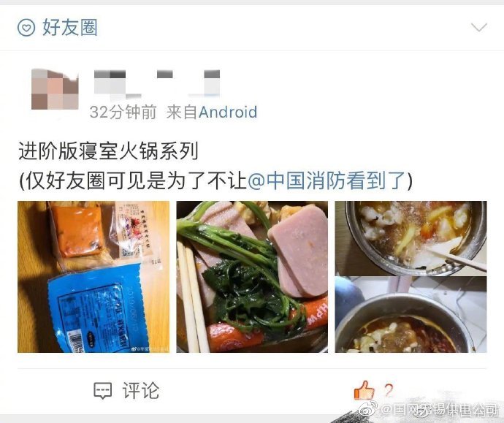Expand the post options chevron at top right
This screenshot has width=504, height=423.
tap(479, 27)
